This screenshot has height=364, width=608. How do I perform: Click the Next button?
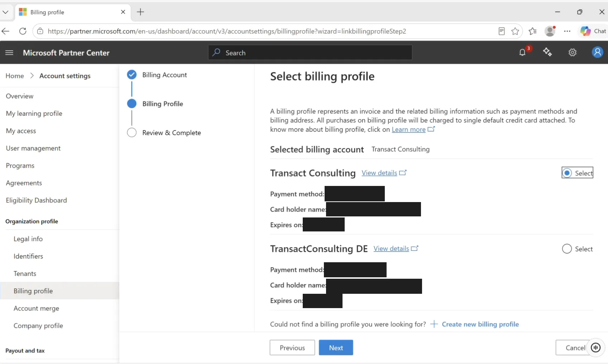coord(336,348)
